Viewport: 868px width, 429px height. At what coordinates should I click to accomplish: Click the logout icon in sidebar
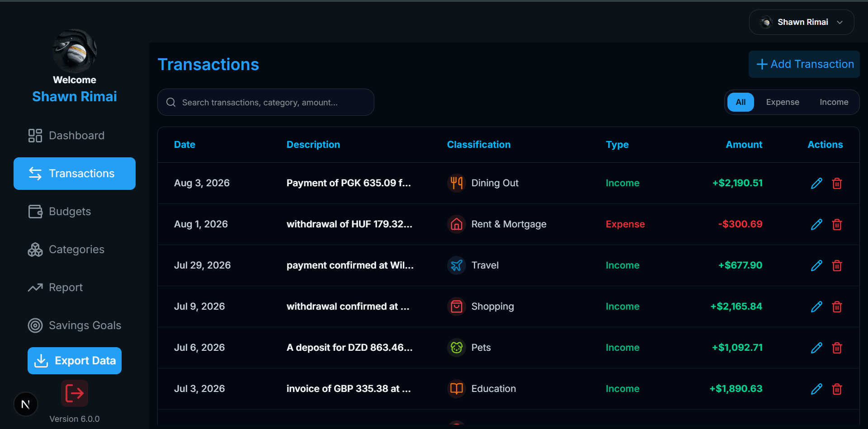[75, 393]
